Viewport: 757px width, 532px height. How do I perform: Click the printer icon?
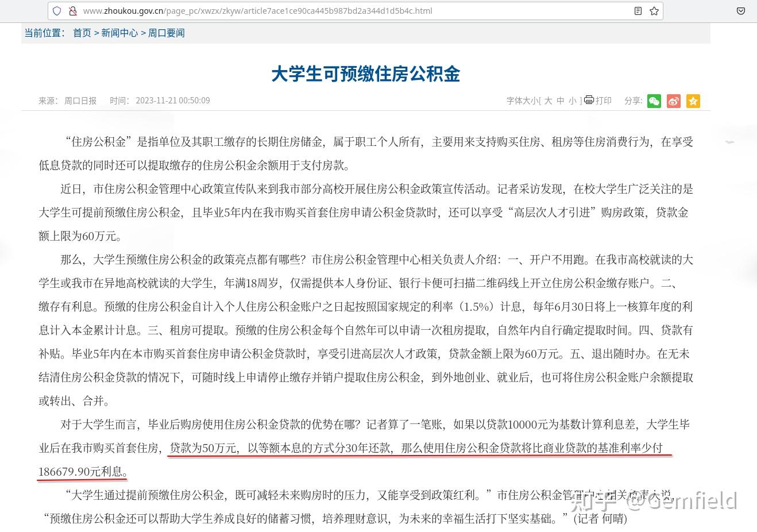point(589,100)
